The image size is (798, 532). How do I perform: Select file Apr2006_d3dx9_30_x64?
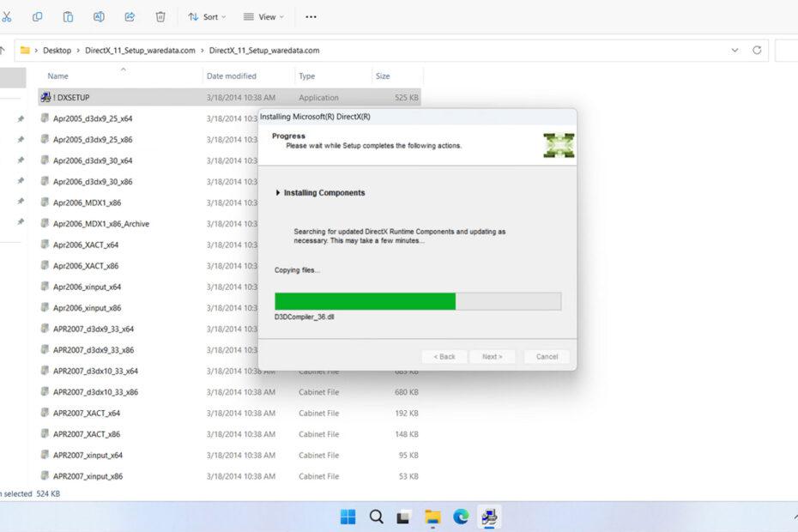click(x=93, y=160)
